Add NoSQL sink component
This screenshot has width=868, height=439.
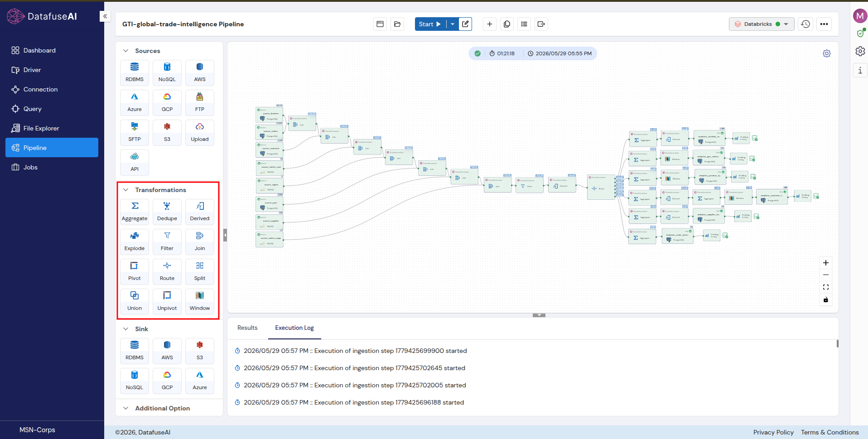[x=135, y=381]
